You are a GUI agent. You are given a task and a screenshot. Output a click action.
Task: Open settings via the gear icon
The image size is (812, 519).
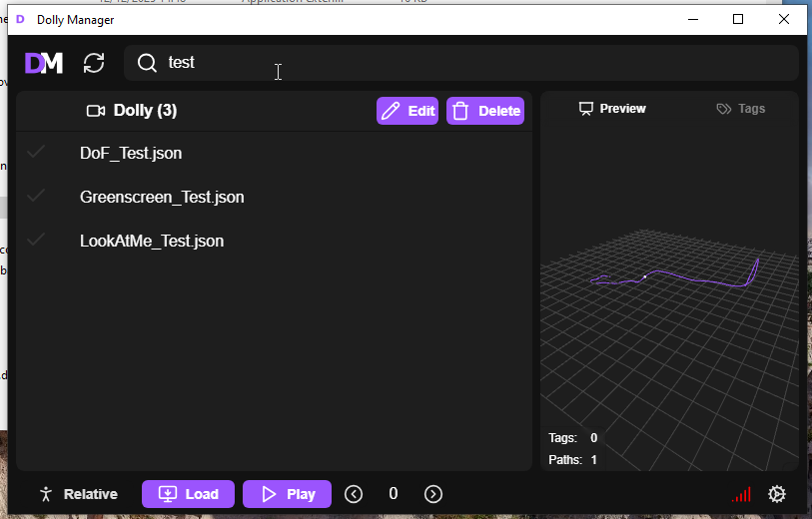click(x=776, y=494)
